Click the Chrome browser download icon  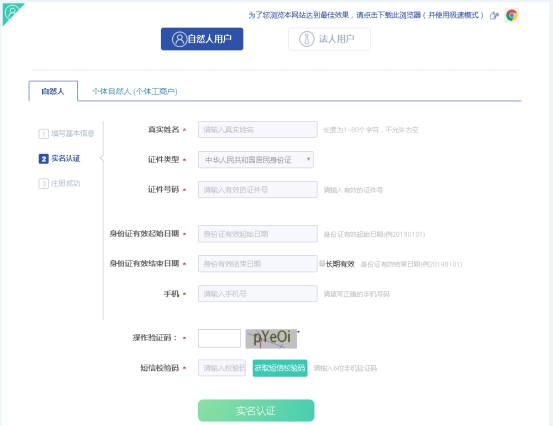coord(511,15)
